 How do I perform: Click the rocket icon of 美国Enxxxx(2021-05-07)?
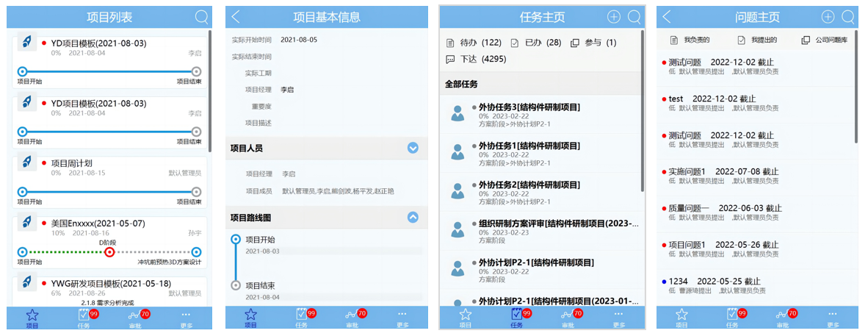(x=27, y=222)
